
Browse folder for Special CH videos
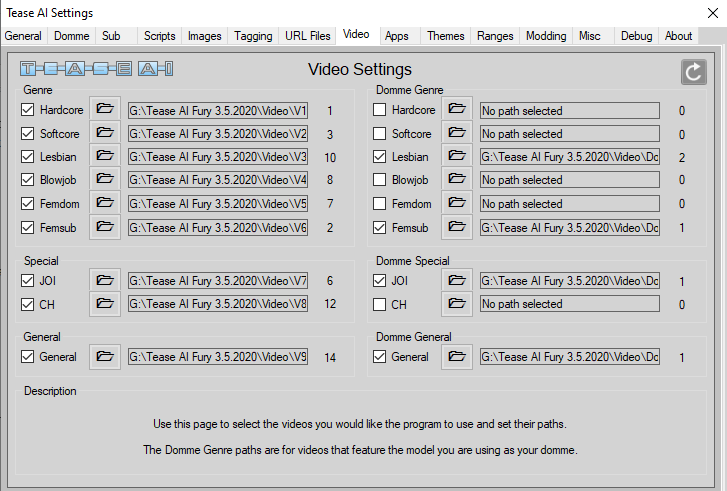[x=105, y=304]
